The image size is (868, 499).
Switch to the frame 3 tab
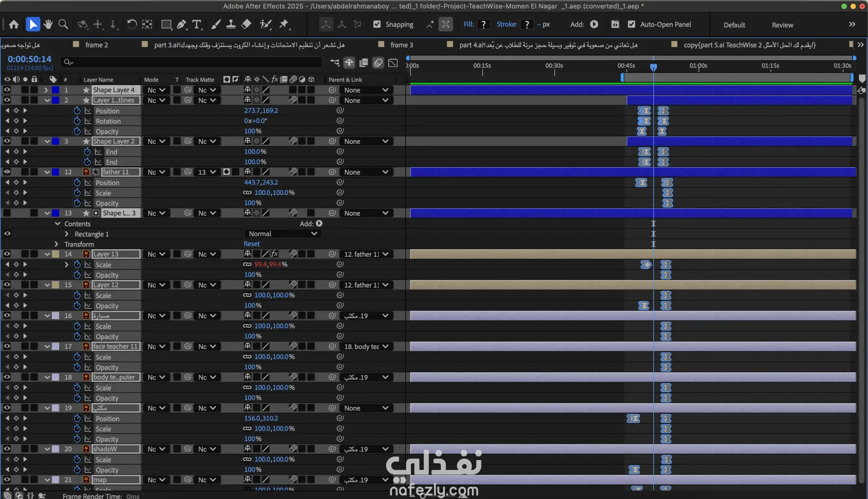pyautogui.click(x=401, y=45)
